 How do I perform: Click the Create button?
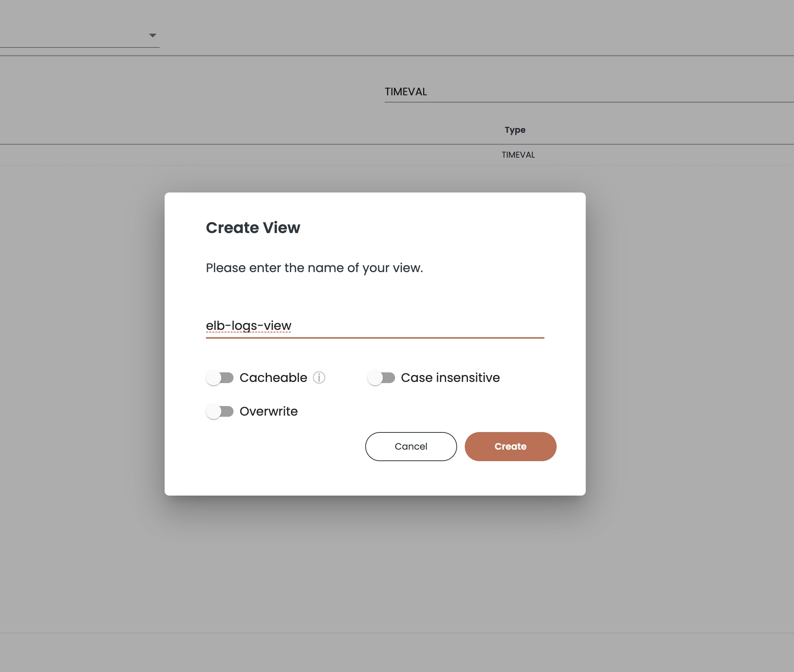(x=510, y=447)
